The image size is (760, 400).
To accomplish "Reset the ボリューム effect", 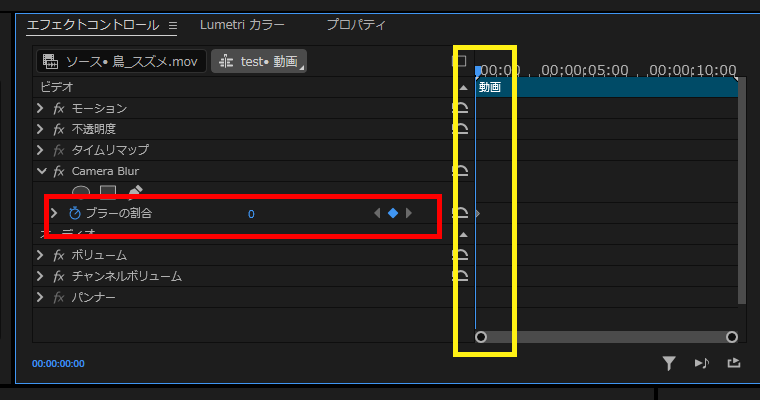I will pos(460,255).
